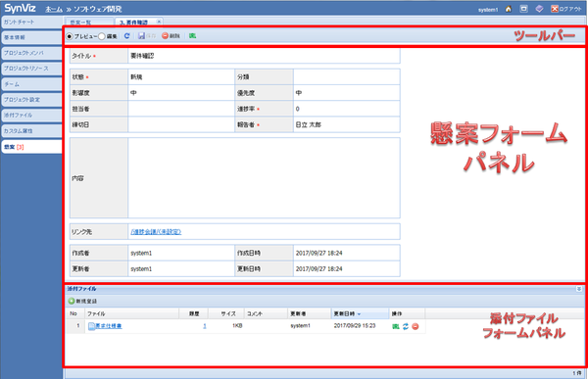588x379 pixels.
Task: Click the SynViz logo
Action: 21,8
